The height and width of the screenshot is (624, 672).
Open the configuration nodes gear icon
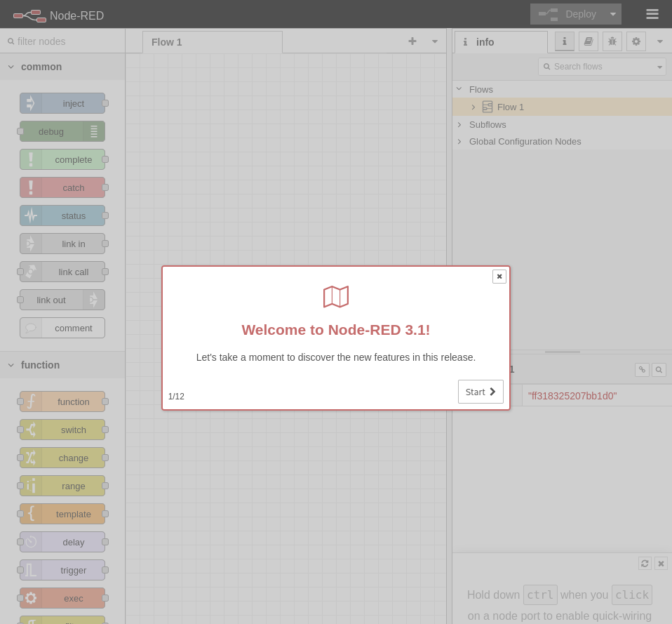coord(636,41)
